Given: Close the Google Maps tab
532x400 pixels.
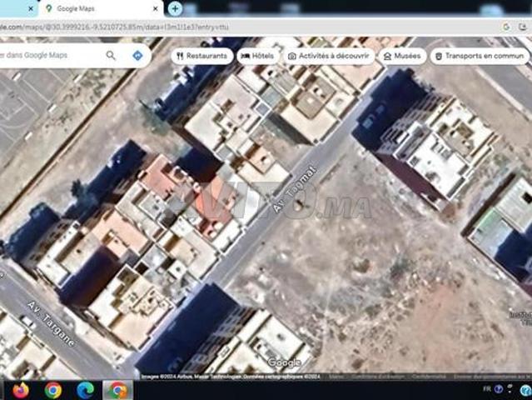Looking at the screenshot, I should 156,9.
